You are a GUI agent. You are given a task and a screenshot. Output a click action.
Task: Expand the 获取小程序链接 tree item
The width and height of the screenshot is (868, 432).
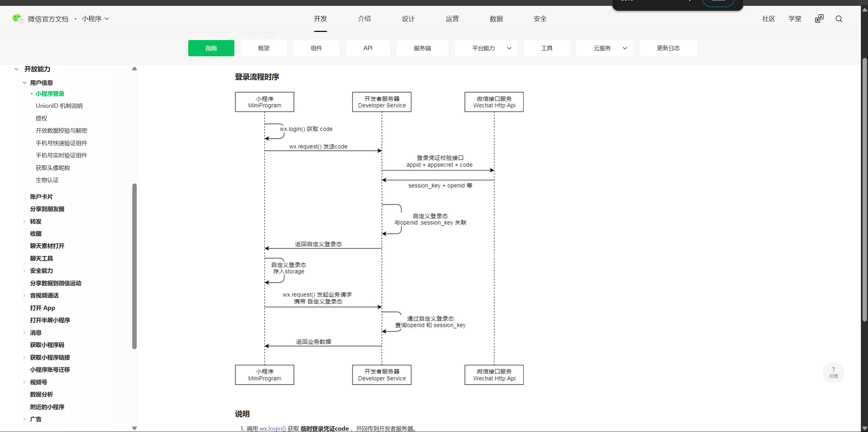24,357
